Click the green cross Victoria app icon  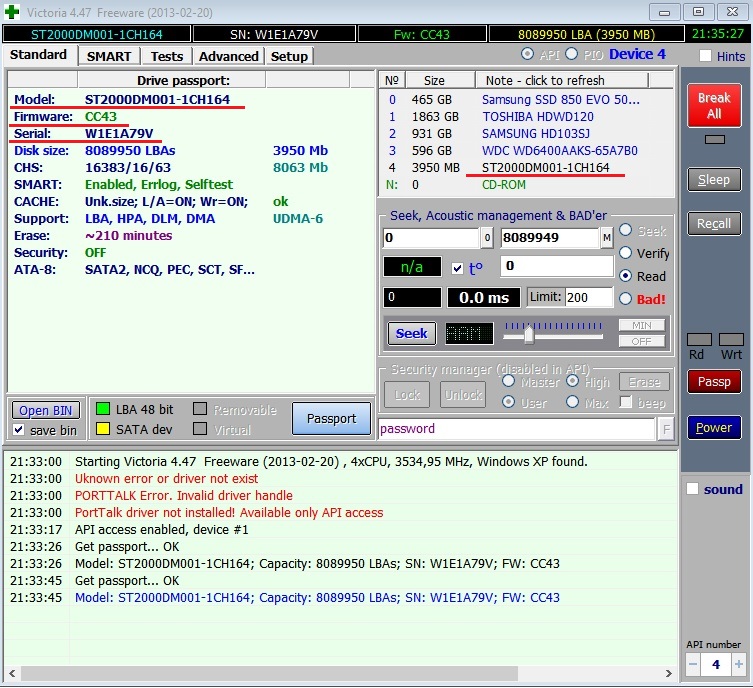12,12
